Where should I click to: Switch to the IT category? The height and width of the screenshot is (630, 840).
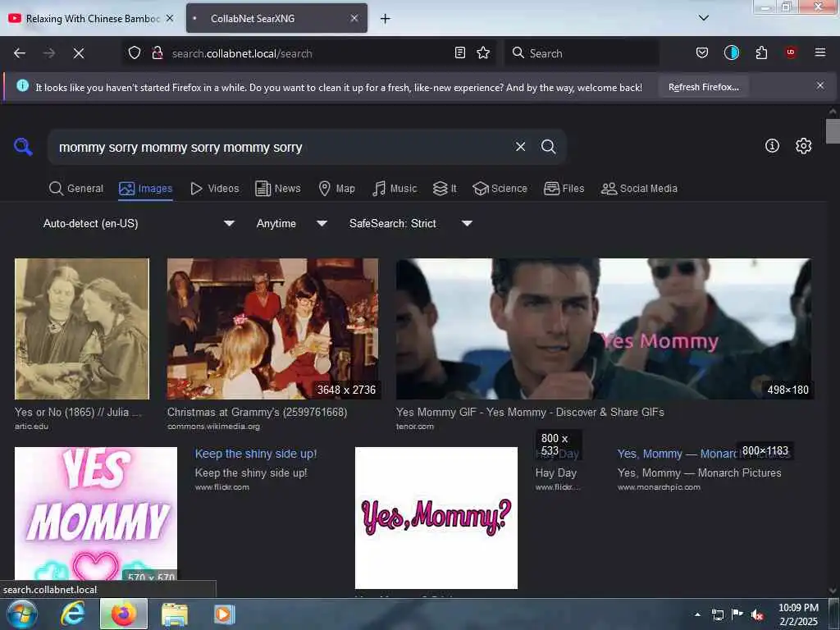click(445, 189)
